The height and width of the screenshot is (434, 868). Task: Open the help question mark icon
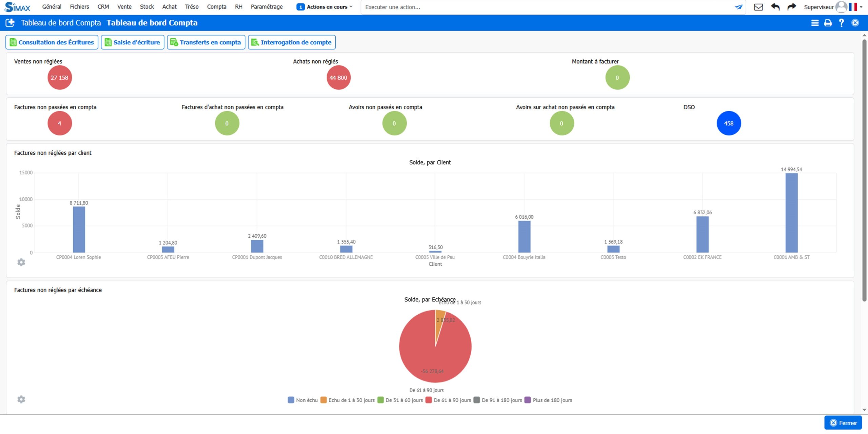[x=841, y=23]
